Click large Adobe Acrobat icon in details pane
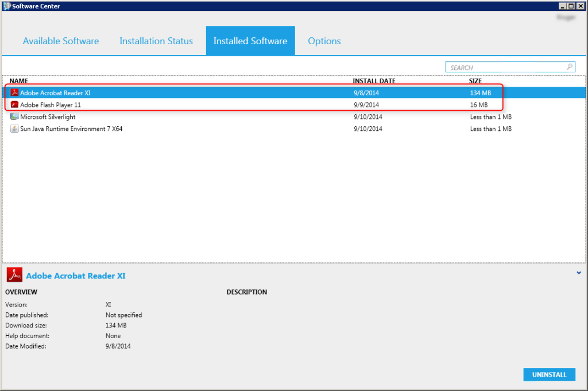 point(14,275)
